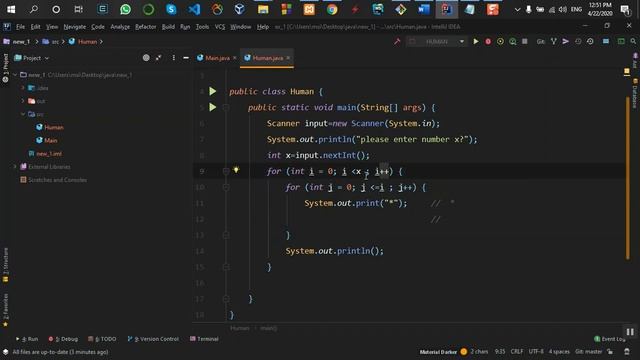Click the light bulb intention icon
Viewport: 640px width, 360px height.
[236, 169]
